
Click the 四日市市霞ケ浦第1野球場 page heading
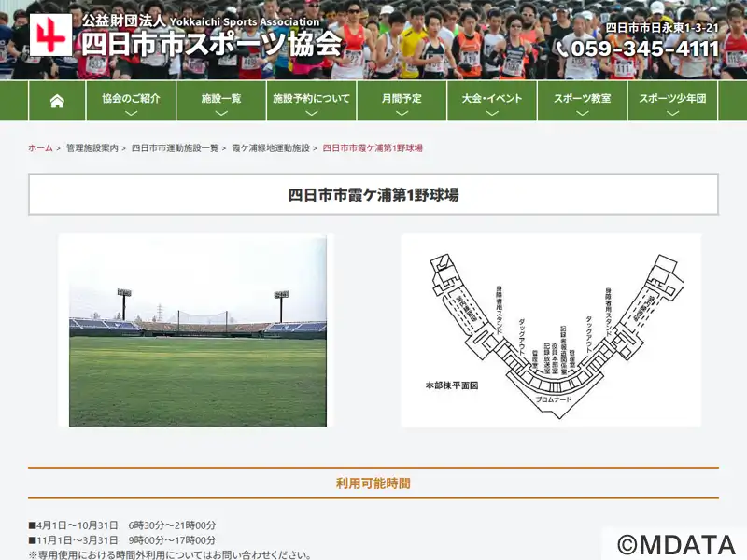tap(373, 195)
